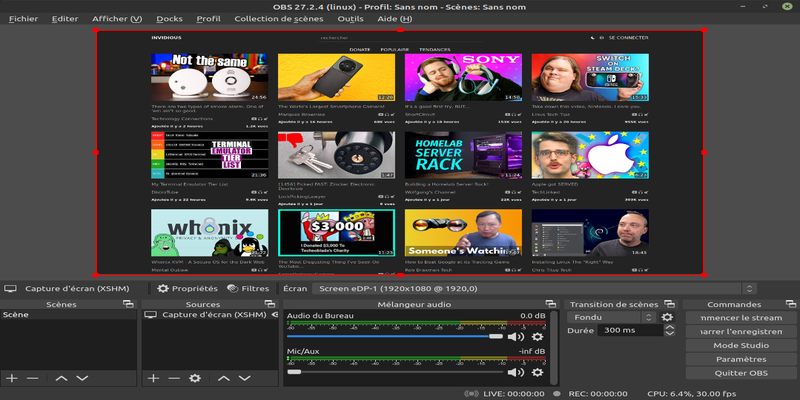
Task: Add a new scene with the plus icon
Action: [x=12, y=378]
